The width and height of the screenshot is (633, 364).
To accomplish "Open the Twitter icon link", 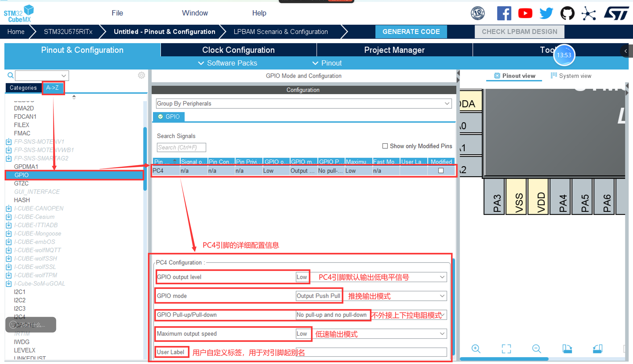I will coord(546,14).
